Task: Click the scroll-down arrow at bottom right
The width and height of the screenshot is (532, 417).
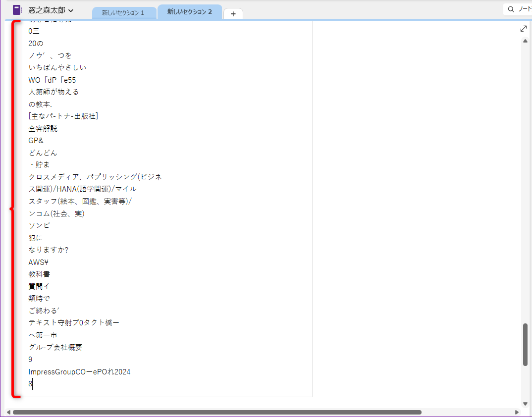Action: [526, 403]
